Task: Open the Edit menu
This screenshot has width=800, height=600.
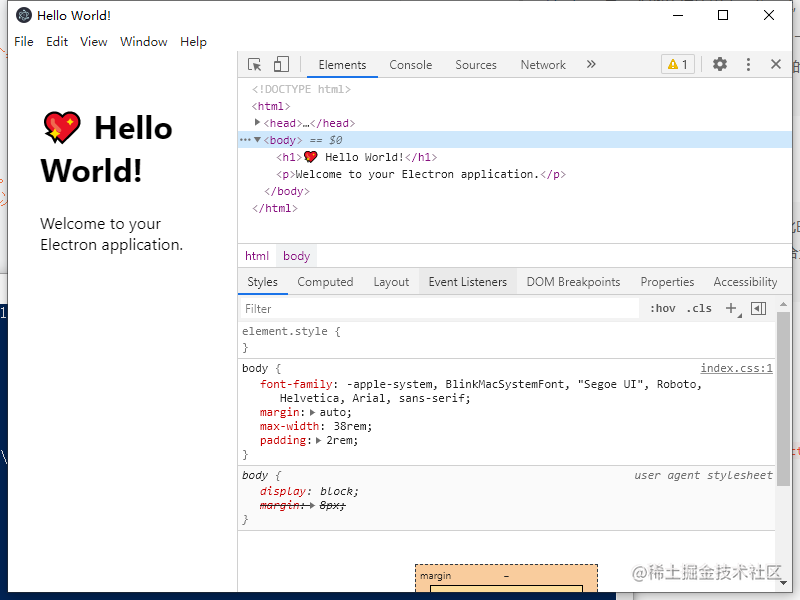Action: pyautogui.click(x=57, y=42)
